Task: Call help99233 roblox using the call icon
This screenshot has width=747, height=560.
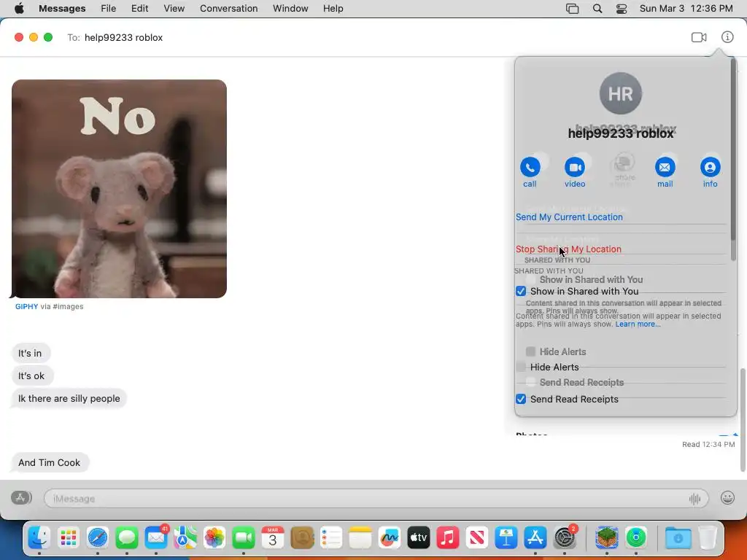Action: [530, 167]
